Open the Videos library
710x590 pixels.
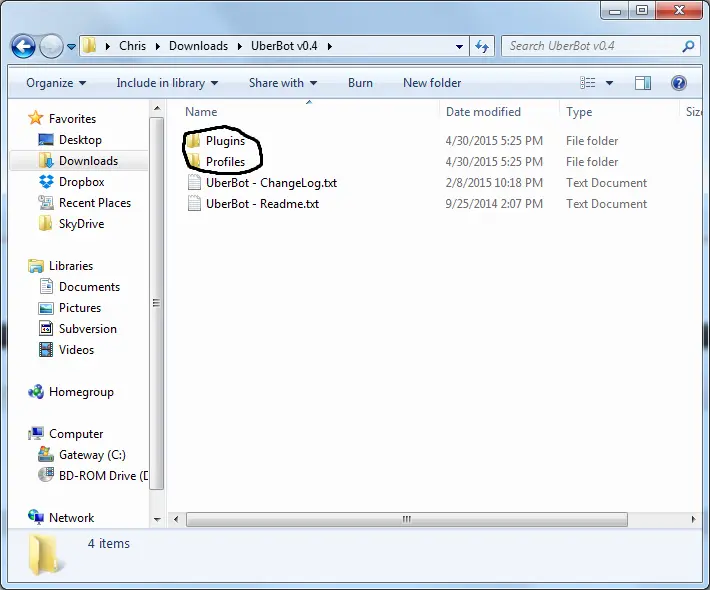[76, 350]
